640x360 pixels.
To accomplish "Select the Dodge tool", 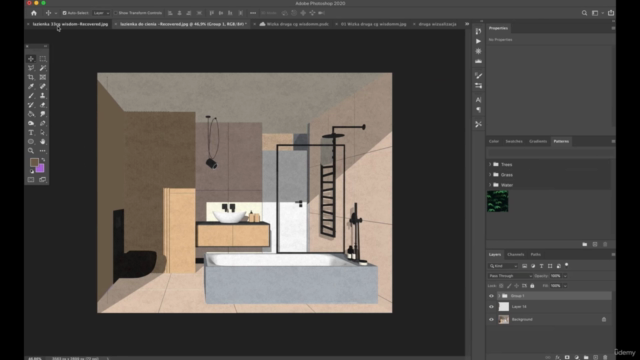I will (31, 123).
